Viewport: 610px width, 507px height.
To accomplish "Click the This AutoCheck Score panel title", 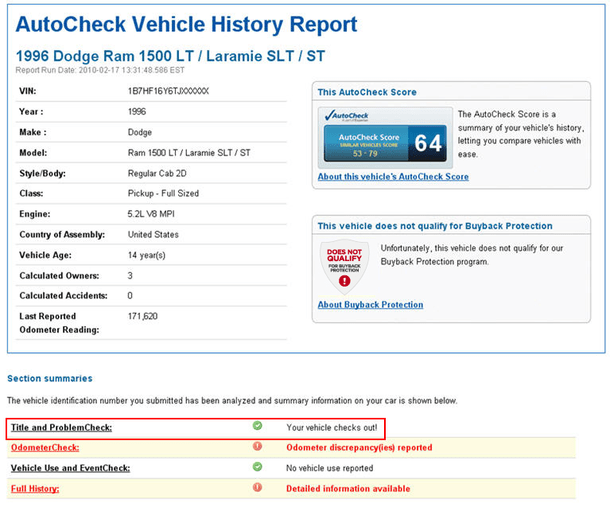I will pyautogui.click(x=367, y=92).
